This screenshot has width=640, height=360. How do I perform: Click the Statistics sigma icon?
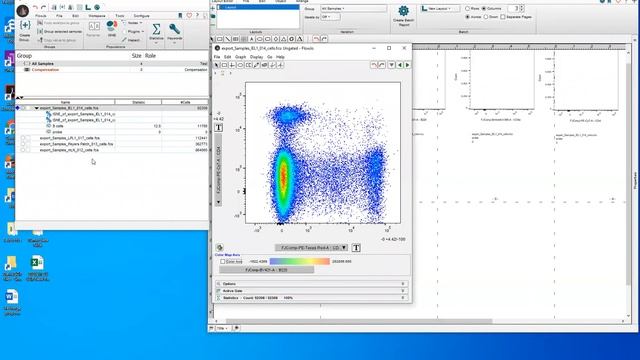pos(156,29)
